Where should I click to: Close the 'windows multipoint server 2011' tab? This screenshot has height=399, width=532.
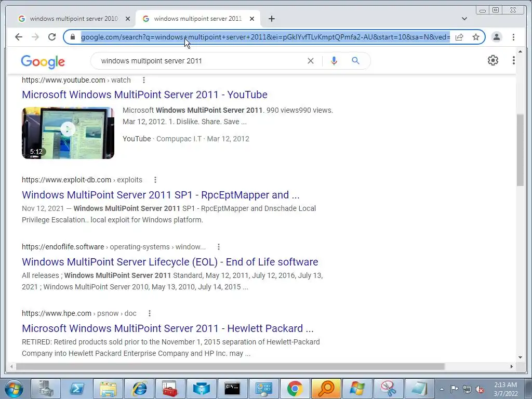252,19
